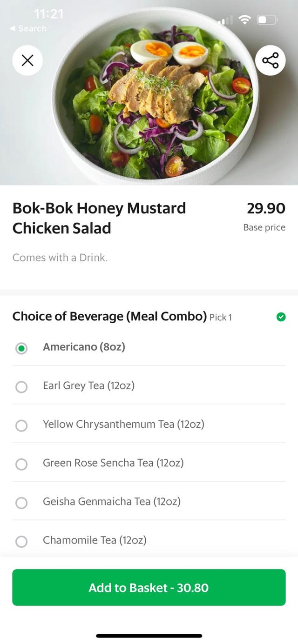This screenshot has width=298, height=644.
Task: Tap the Wi-Fi icon in the status bar
Action: coord(244,20)
